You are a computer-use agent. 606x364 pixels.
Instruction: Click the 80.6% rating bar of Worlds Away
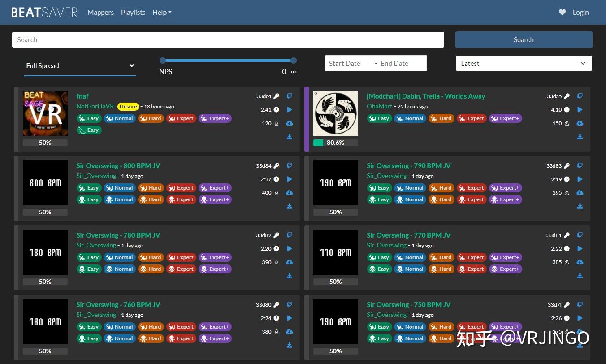336,143
